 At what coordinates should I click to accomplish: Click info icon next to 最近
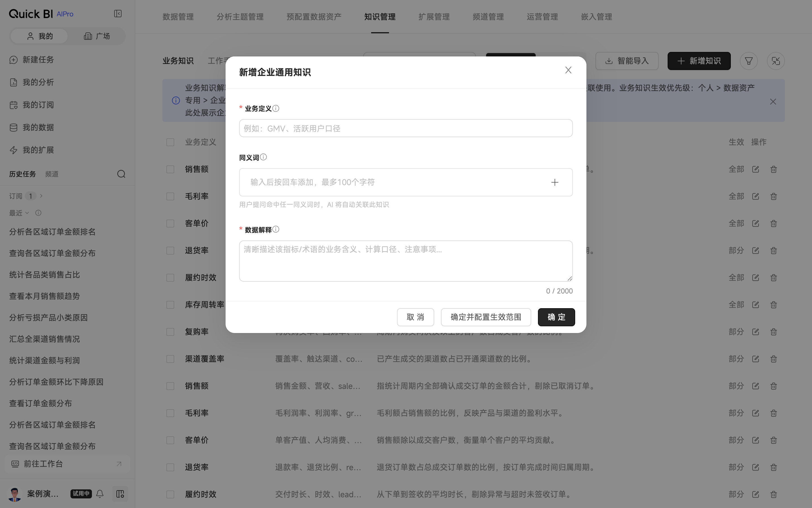38,213
